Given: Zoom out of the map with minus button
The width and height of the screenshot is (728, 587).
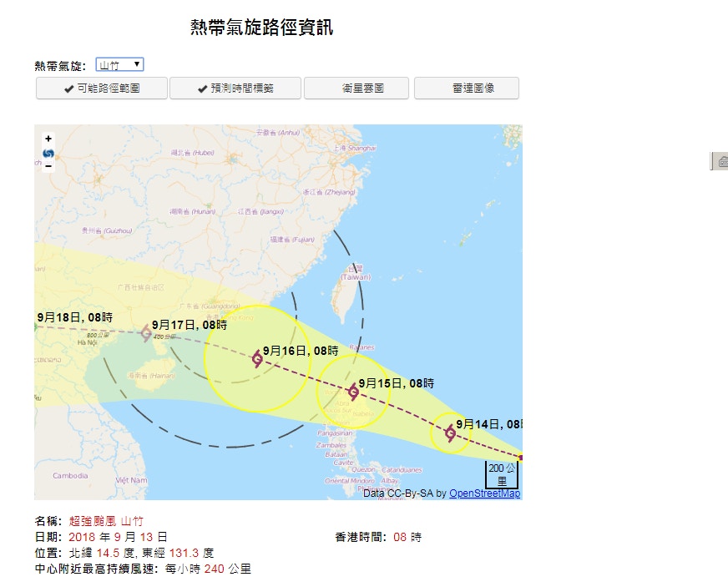Looking at the screenshot, I should click(x=48, y=166).
